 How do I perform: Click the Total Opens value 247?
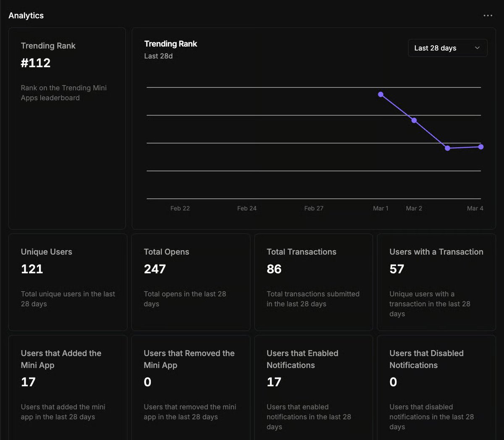coord(155,269)
